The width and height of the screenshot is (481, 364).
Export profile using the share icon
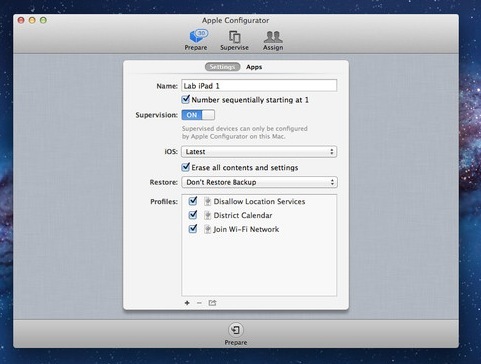pos(212,303)
